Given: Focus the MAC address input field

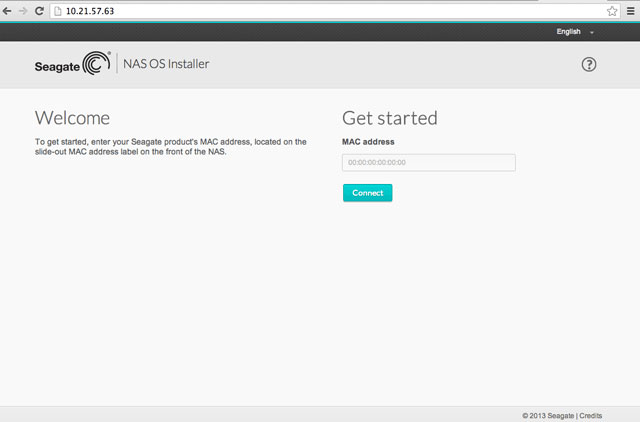Looking at the screenshot, I should pos(428,162).
